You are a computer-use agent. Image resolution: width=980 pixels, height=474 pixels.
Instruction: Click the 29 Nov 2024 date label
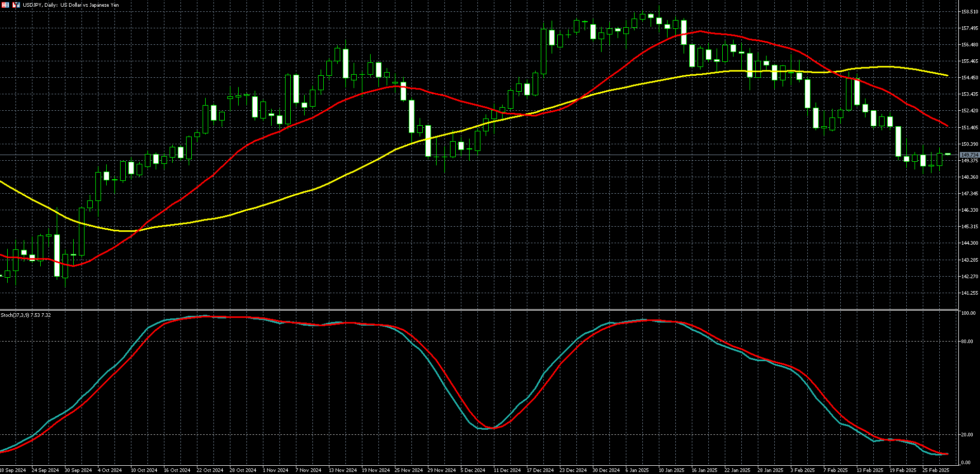click(442, 470)
